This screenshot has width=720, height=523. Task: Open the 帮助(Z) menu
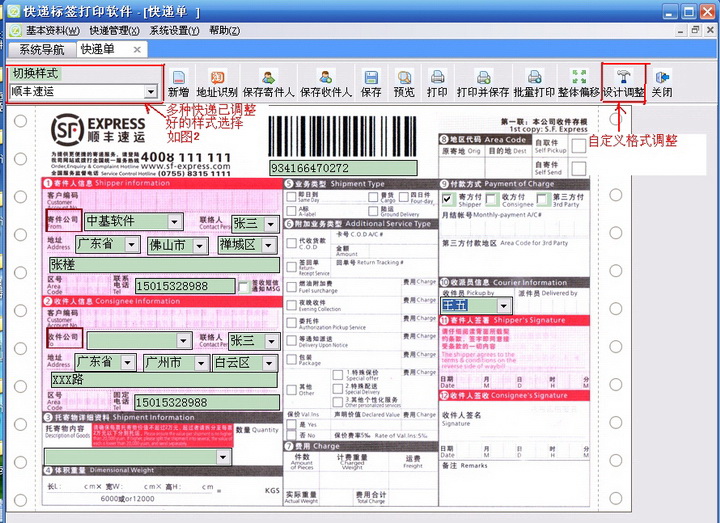[x=225, y=31]
